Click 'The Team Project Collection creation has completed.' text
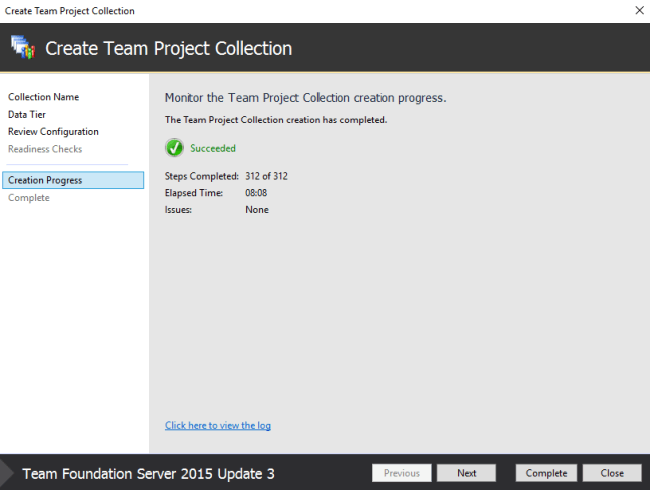The height and width of the screenshot is (490, 650). pos(276,120)
